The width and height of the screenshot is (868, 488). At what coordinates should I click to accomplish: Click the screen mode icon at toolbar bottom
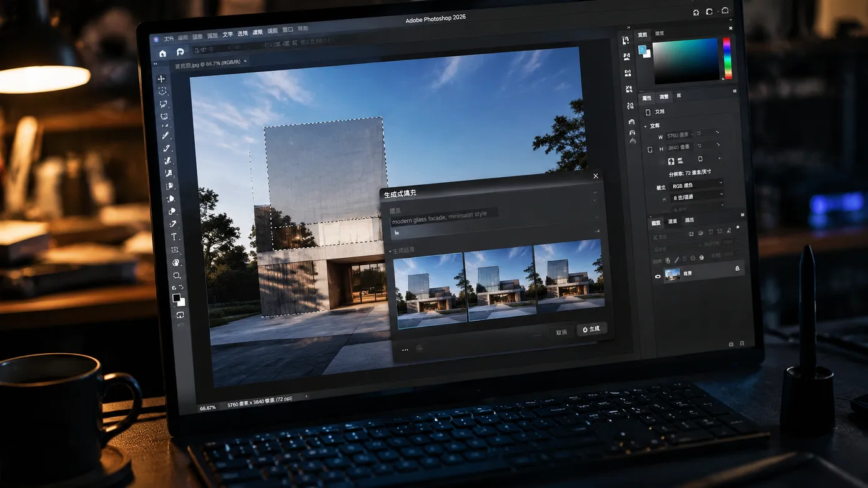pyautogui.click(x=180, y=315)
